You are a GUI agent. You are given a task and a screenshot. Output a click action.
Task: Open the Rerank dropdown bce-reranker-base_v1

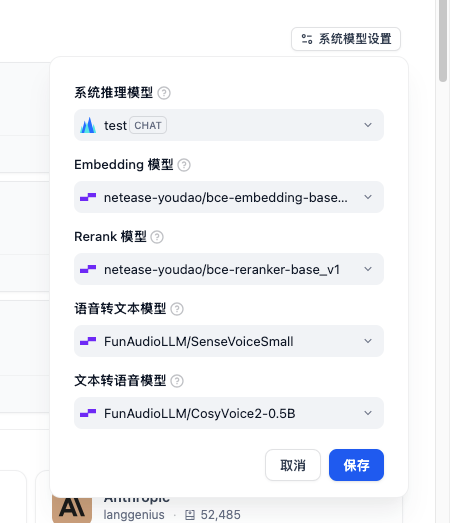229,269
